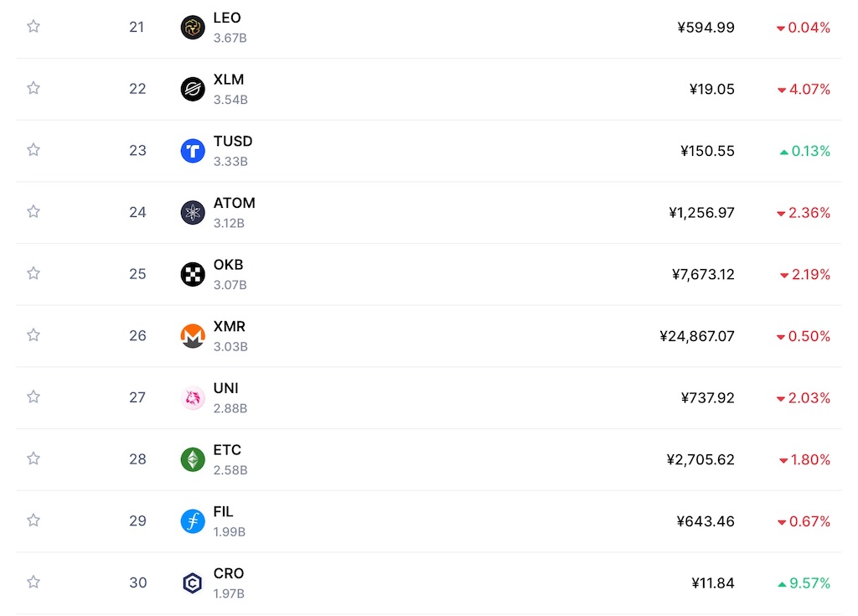Click the LEO coin logo icon
Screen dimensions: 858x616
click(193, 28)
